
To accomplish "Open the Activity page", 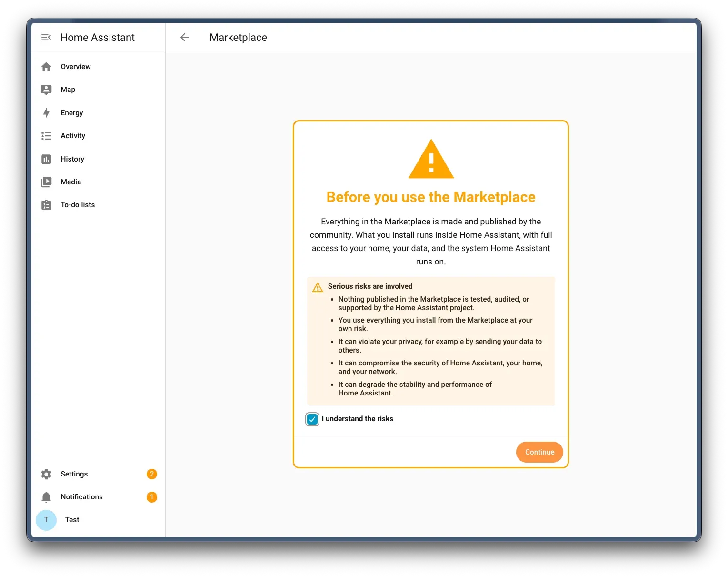I will (99, 136).
